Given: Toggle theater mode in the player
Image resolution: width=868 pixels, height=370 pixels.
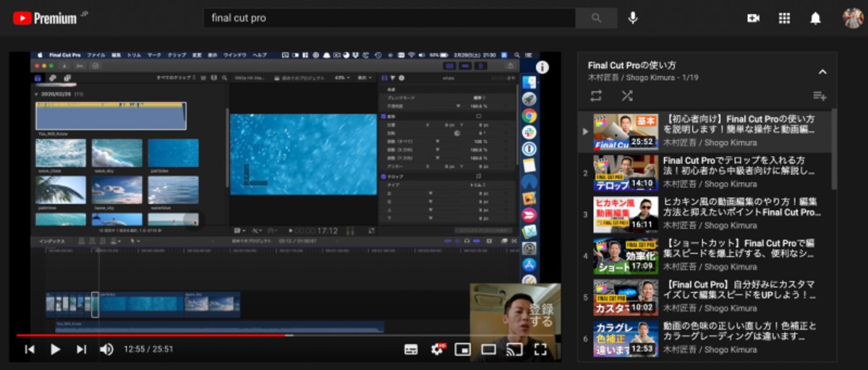Looking at the screenshot, I should [x=488, y=350].
